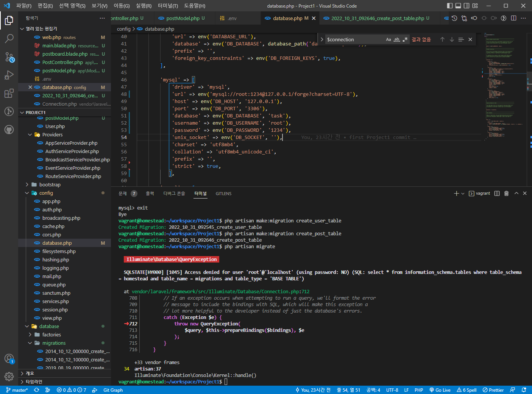Switch to Problems panel tab
The width and height of the screenshot is (532, 394).
tap(127, 194)
